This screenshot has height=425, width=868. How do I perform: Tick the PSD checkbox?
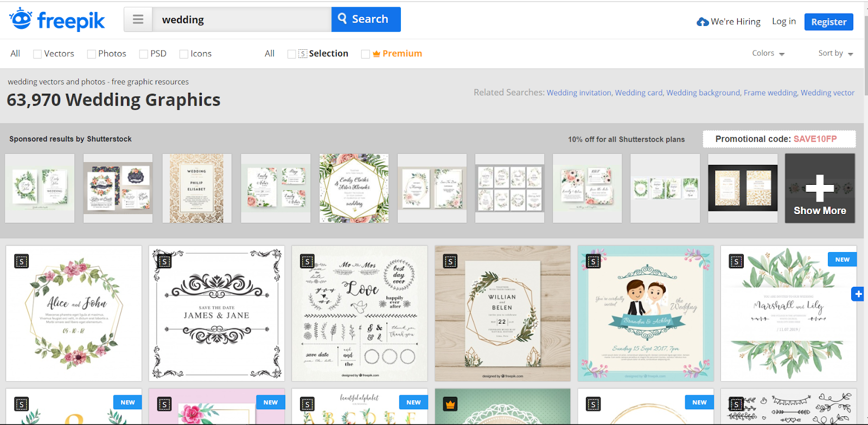(x=144, y=54)
